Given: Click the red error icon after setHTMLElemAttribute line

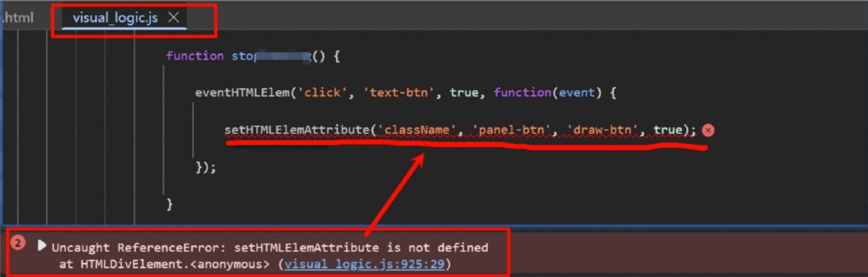Looking at the screenshot, I should [x=708, y=130].
